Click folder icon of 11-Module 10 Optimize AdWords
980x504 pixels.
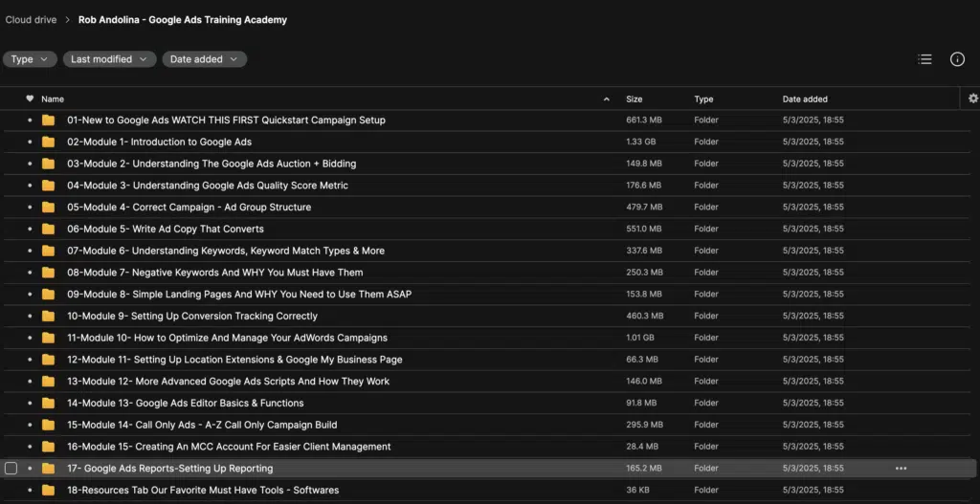pos(48,338)
